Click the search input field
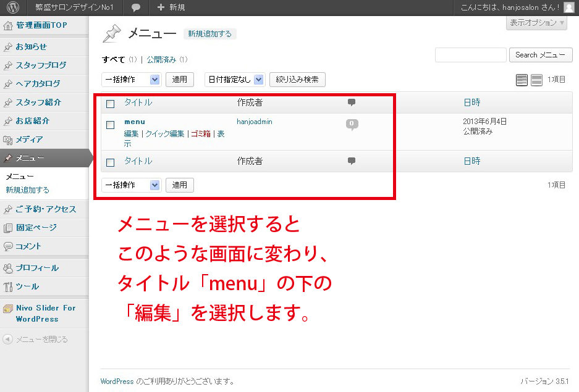This screenshot has height=392, width=579. [470, 55]
